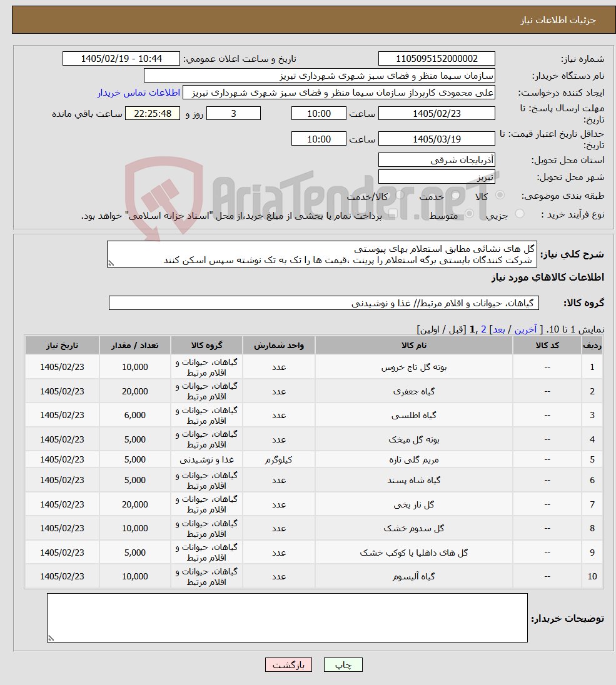Click the توضیحات خریدار text area
The image size is (616, 685).
pyautogui.click(x=287, y=617)
